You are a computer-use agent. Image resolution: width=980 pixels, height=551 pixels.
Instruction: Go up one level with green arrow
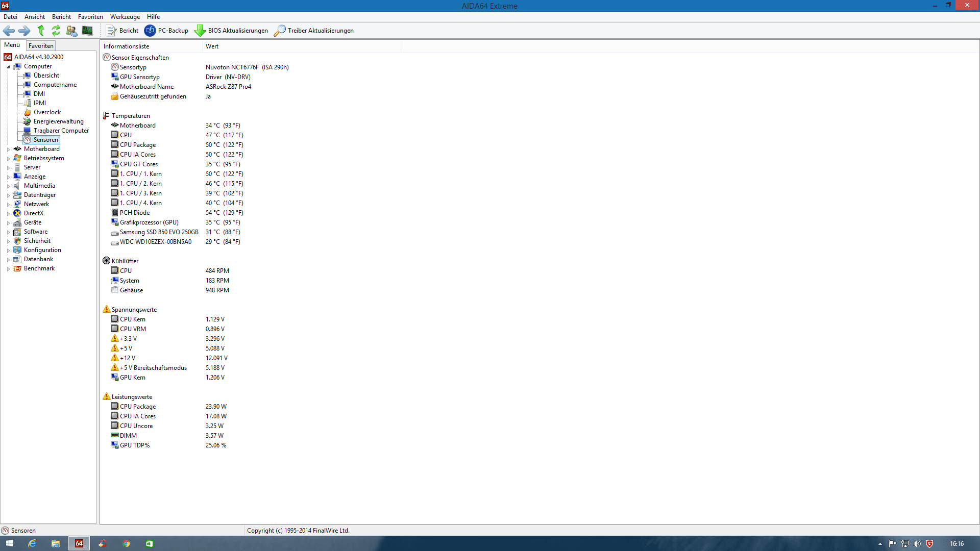(x=41, y=31)
